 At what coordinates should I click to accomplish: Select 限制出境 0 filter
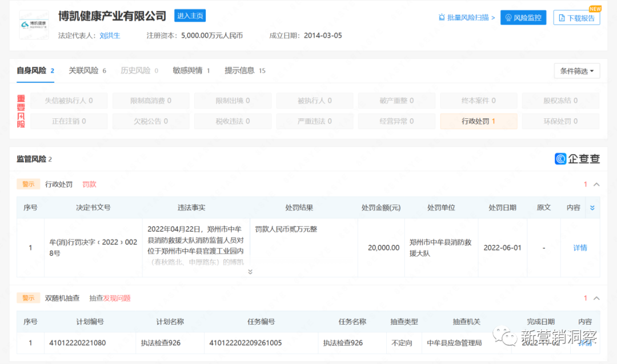(x=233, y=101)
